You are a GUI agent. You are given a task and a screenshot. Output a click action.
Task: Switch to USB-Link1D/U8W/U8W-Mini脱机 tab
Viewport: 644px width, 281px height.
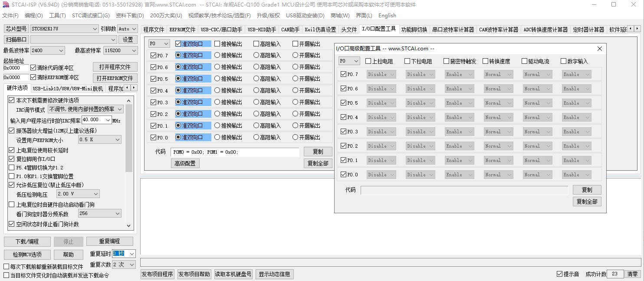pyautogui.click(x=68, y=89)
